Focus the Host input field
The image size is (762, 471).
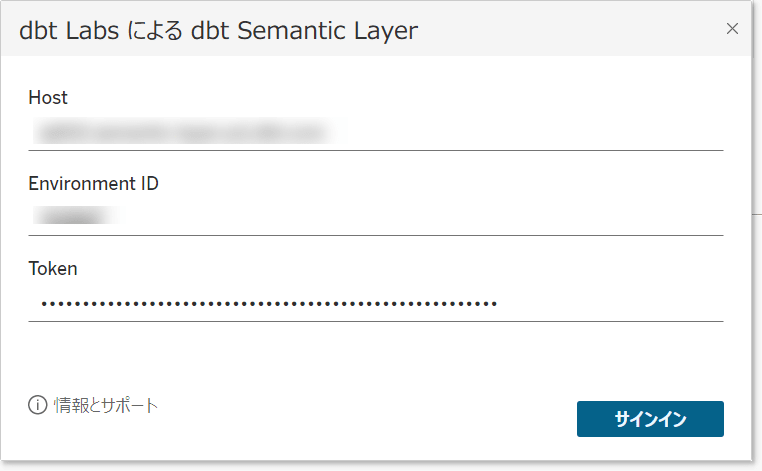[375, 131]
